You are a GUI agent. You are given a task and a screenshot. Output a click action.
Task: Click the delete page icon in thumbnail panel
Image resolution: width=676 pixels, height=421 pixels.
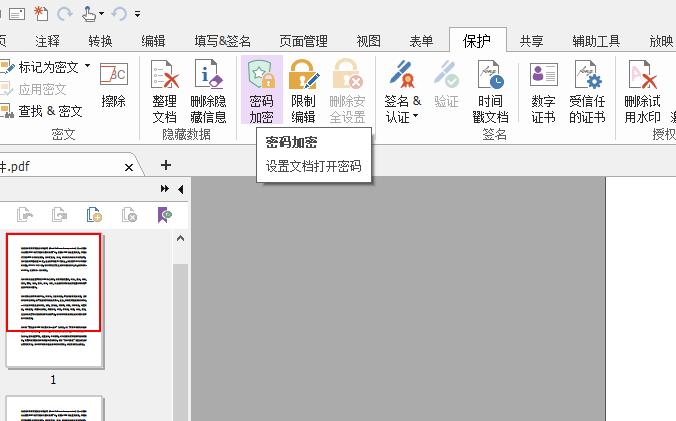(x=129, y=214)
